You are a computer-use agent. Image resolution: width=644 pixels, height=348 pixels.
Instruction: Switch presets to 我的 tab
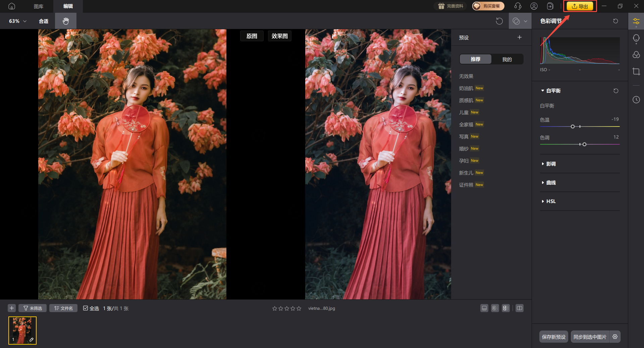pos(507,59)
